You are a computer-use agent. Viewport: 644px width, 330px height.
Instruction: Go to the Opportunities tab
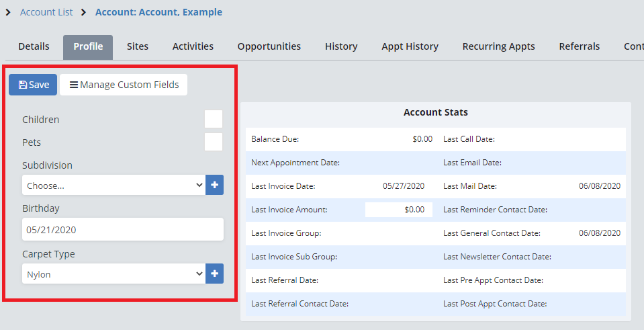pyautogui.click(x=269, y=46)
